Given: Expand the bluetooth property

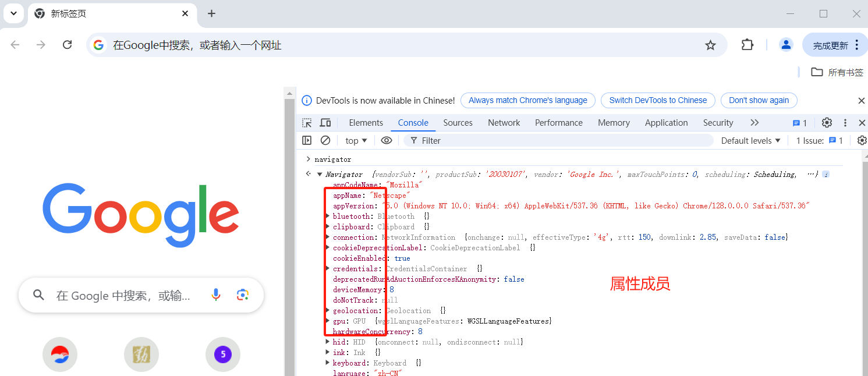Looking at the screenshot, I should [327, 217].
